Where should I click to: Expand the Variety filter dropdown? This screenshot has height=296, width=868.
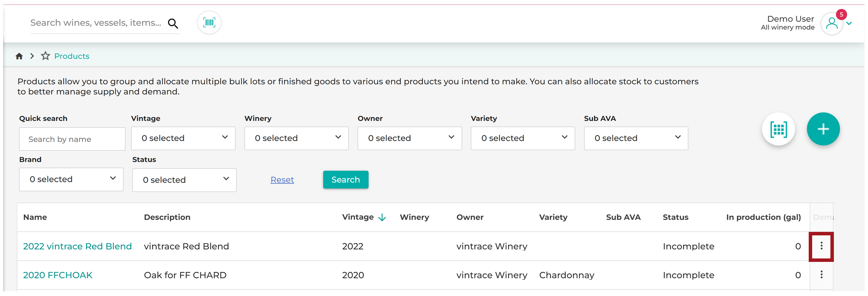click(523, 139)
